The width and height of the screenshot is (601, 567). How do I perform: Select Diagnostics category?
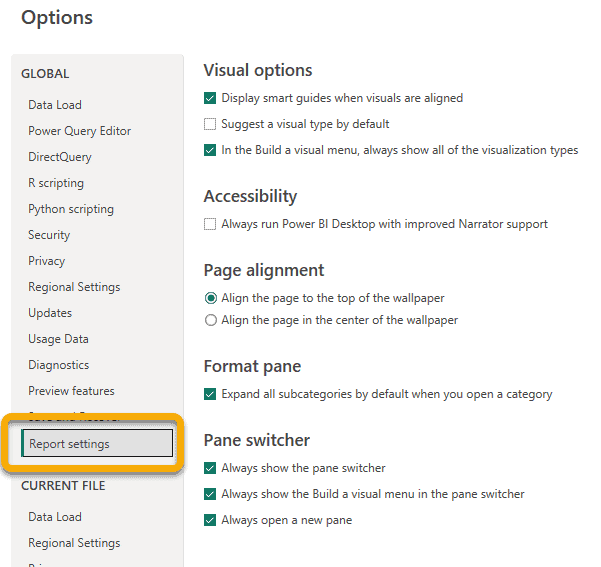point(59,365)
